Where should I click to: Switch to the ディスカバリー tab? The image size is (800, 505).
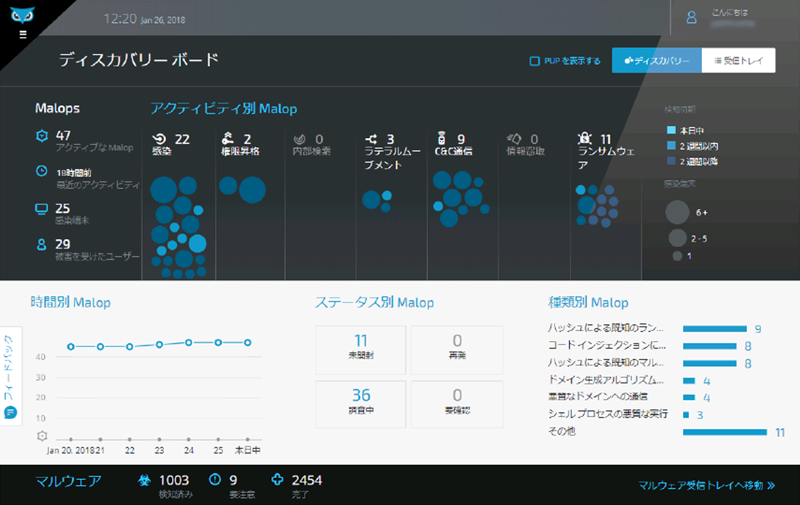coord(656,61)
